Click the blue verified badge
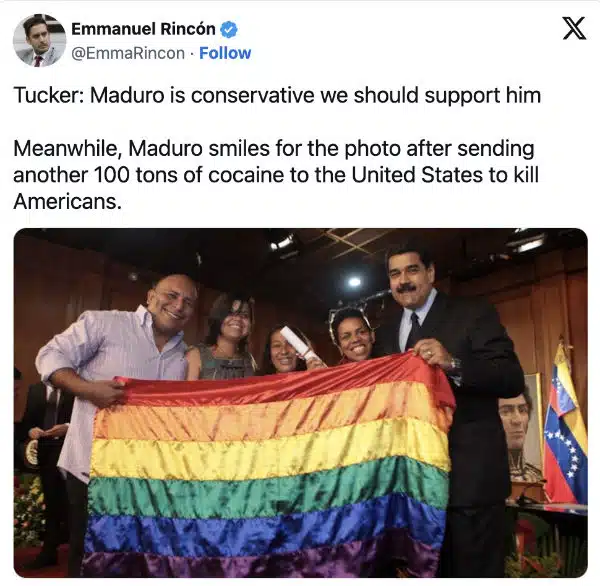Image resolution: width=600 pixels, height=586 pixels. (229, 29)
